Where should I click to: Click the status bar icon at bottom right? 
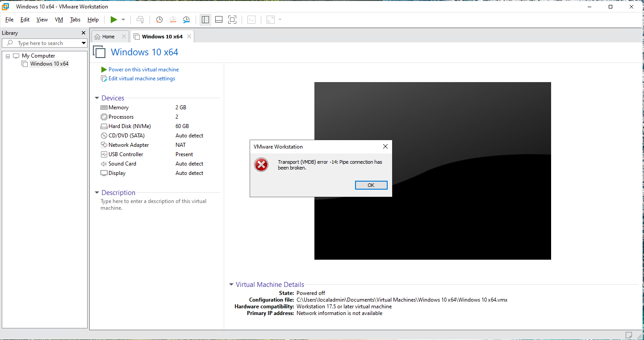point(629,335)
